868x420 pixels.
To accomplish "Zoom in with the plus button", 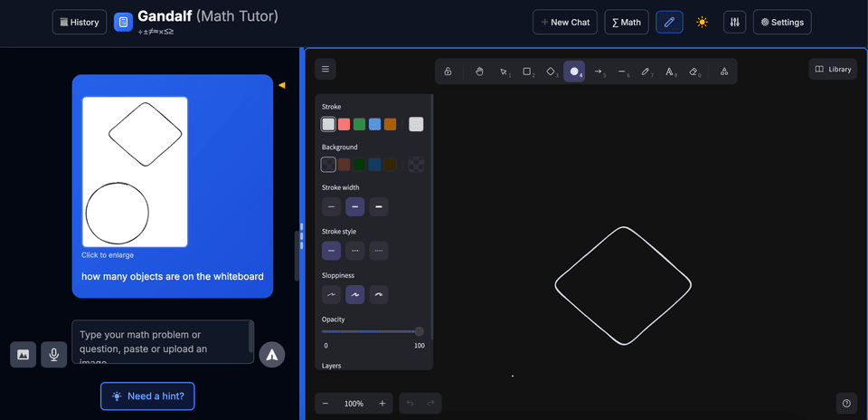I will tap(382, 404).
